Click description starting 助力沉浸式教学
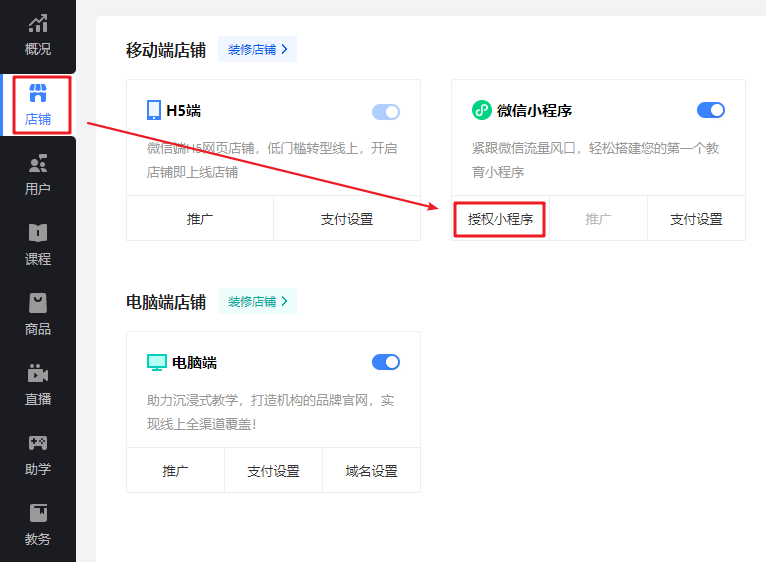Screen dimensions: 766x562 [x=270, y=412]
